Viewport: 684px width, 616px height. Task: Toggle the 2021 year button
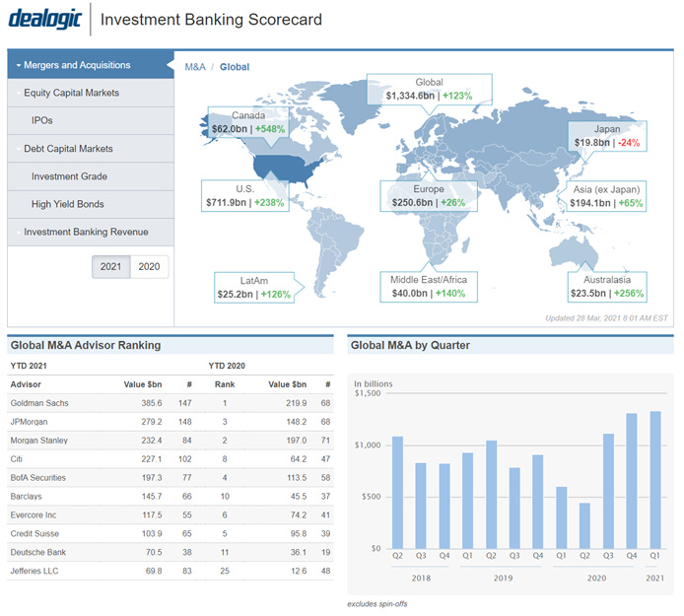110,266
